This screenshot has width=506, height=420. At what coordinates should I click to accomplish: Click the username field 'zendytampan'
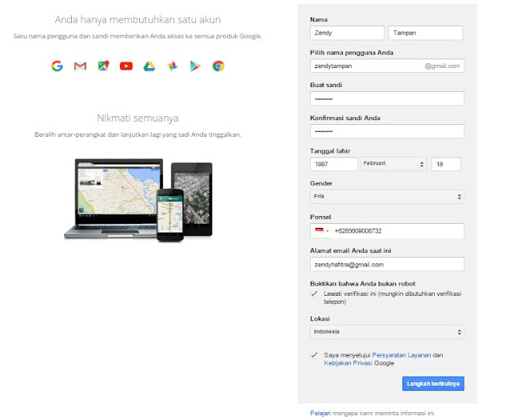pos(387,66)
